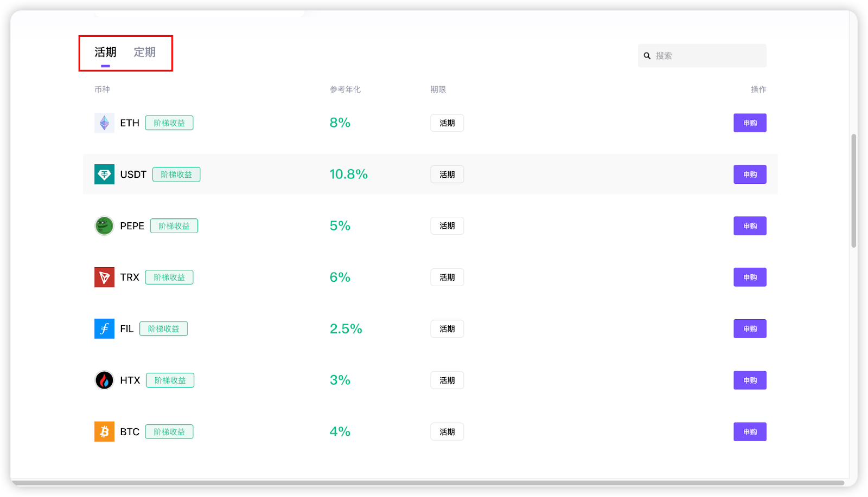Click the search magnifier icon
868x497 pixels.
[647, 56]
